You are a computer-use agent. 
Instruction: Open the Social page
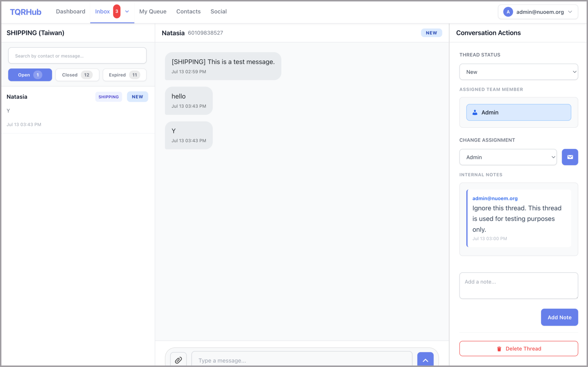click(219, 11)
